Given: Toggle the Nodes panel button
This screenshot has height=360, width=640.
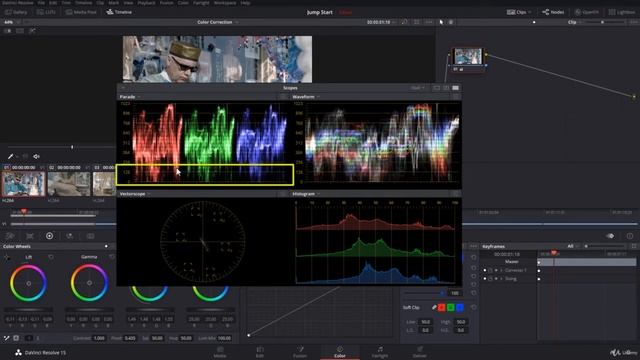Looking at the screenshot, I should 553,12.
